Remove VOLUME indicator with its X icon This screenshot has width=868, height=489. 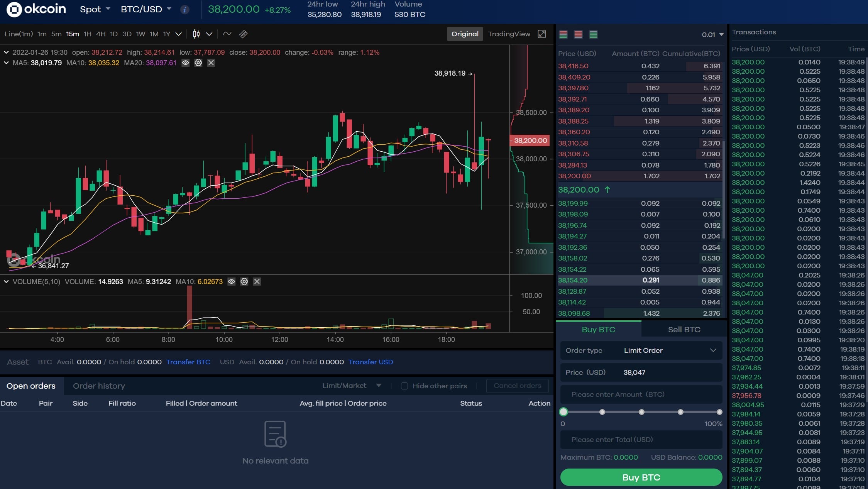point(257,282)
